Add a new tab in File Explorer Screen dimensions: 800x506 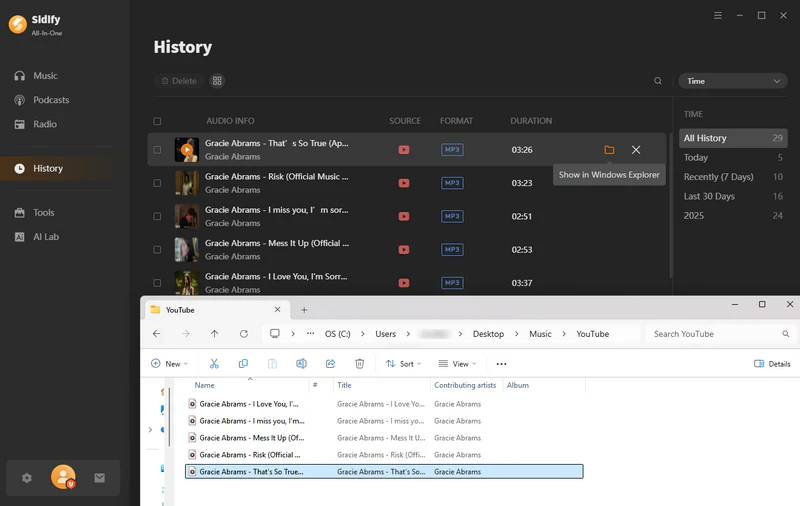point(304,310)
